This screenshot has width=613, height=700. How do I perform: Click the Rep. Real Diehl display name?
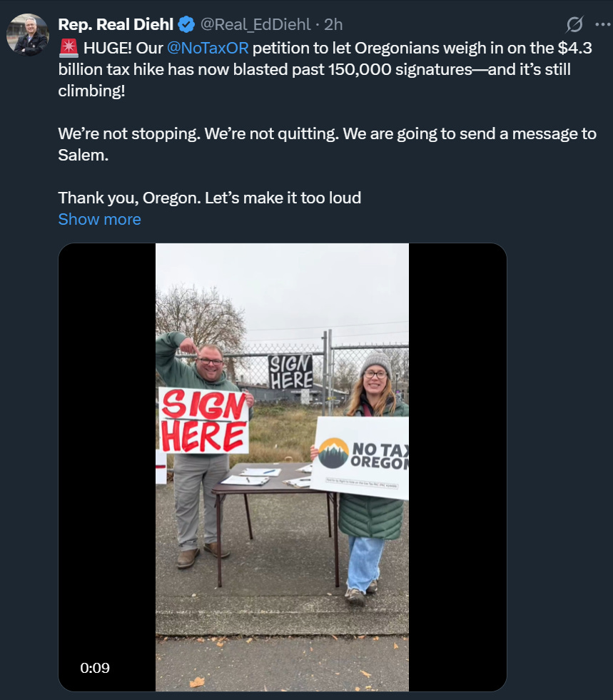116,24
